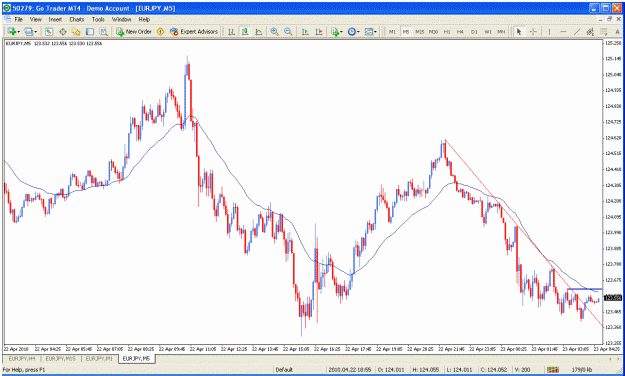This screenshot has height=376, width=625.
Task: Open the Indicators list icon
Action: (334, 31)
